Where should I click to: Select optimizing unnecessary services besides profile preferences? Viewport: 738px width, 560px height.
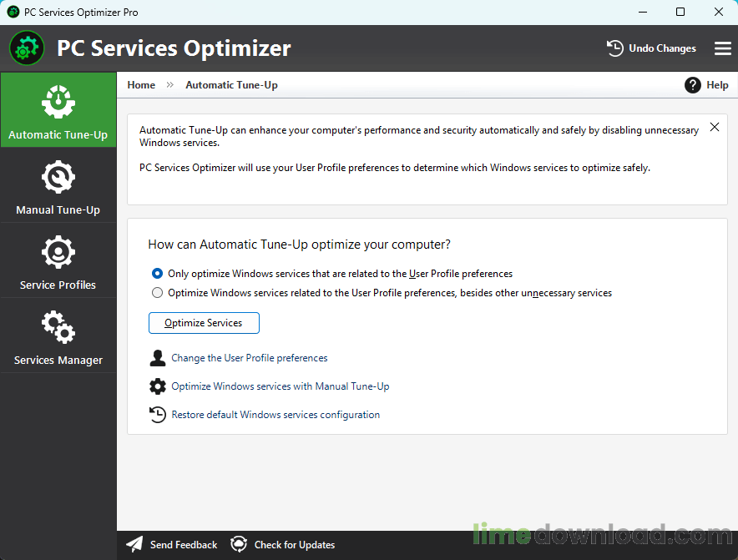(157, 292)
